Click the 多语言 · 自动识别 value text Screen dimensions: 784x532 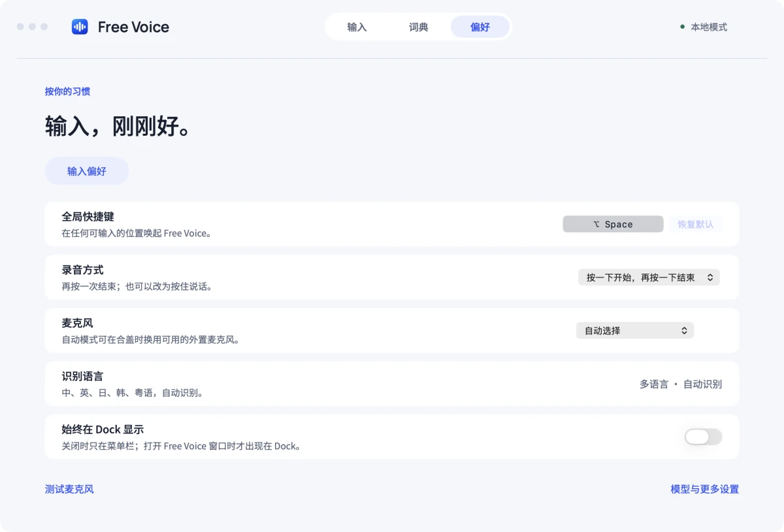(681, 384)
